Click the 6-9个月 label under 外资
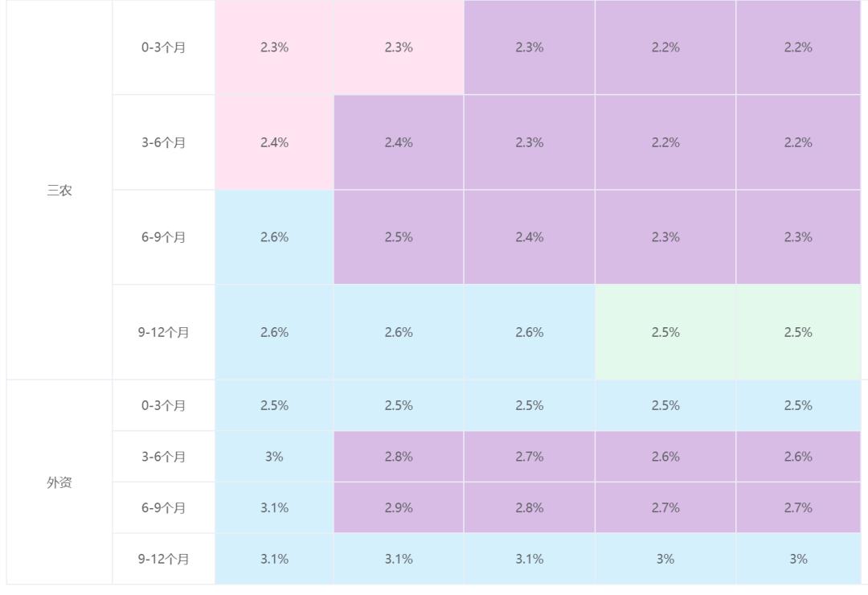The height and width of the screenshot is (595, 868). click(x=163, y=507)
